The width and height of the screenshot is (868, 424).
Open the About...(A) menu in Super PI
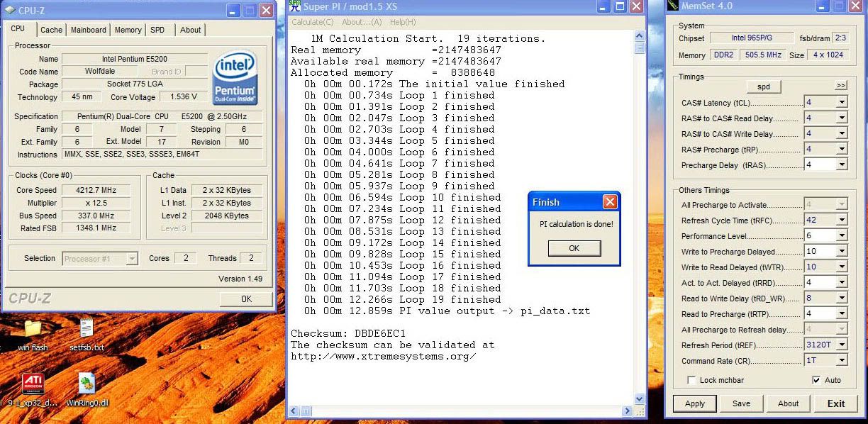362,22
